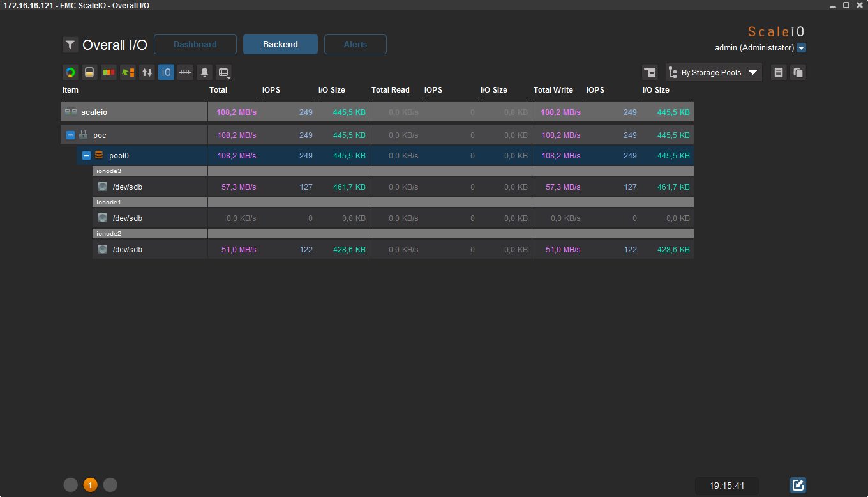Screen dimensions: 868x497
Task: Close the EMC ScaleIO window
Action: [860, 5]
